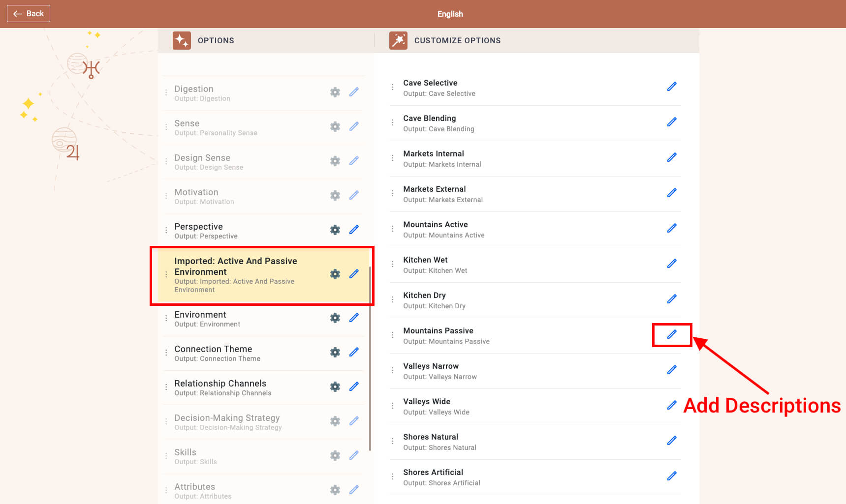Edit Shores Natural with its pencil icon

[x=672, y=441]
